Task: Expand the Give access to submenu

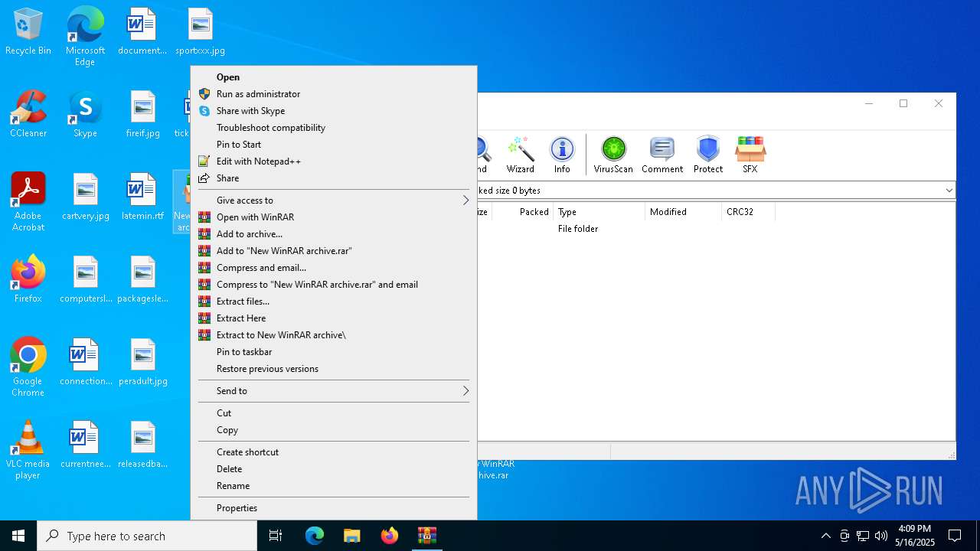Action: (333, 201)
